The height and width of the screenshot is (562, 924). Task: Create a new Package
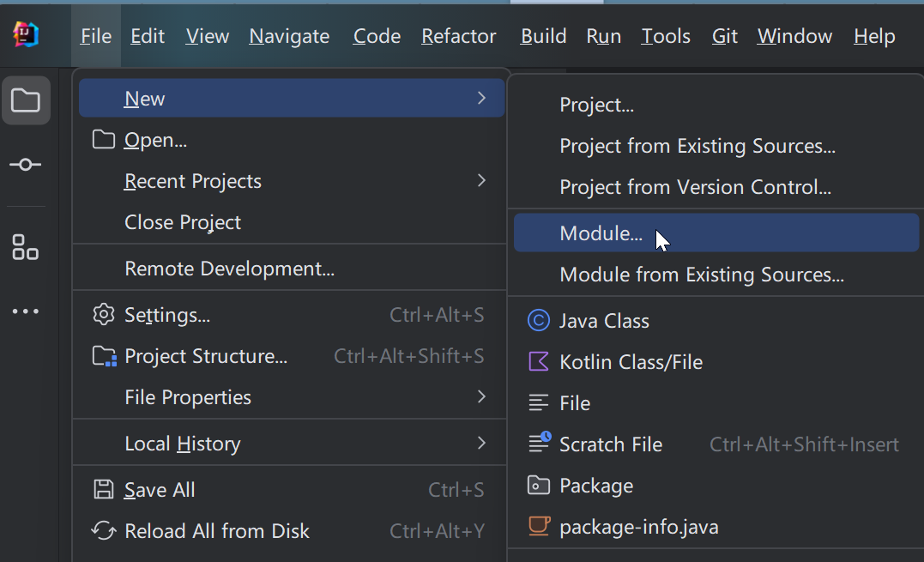(x=595, y=486)
